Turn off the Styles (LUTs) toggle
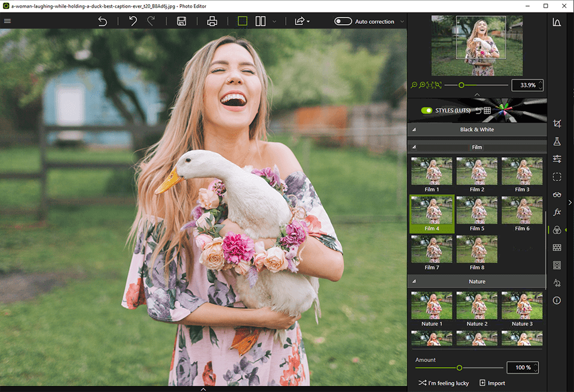The image size is (574, 392). coord(426,111)
